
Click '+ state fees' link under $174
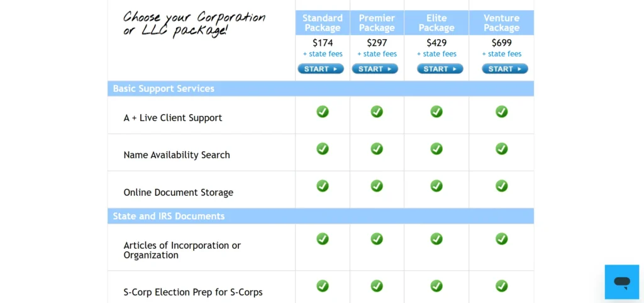click(323, 54)
